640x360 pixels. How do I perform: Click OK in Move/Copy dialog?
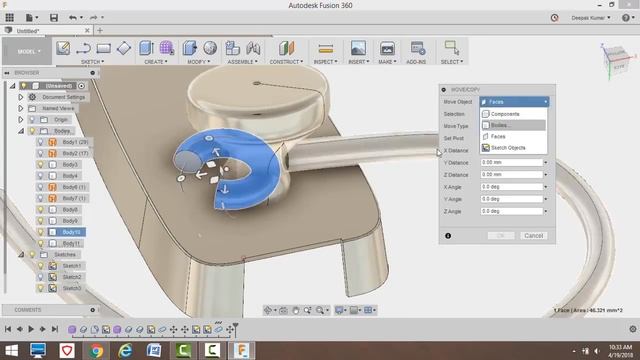click(501, 236)
